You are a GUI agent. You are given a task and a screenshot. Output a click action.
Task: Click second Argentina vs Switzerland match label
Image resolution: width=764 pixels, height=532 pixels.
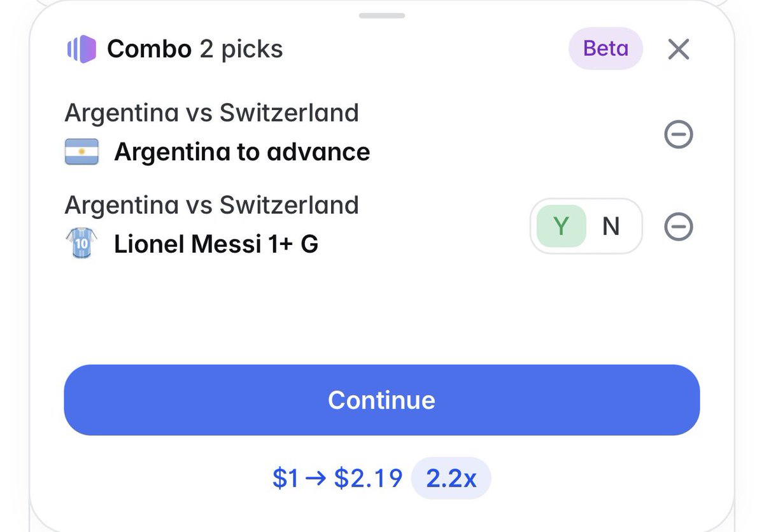coord(212,206)
